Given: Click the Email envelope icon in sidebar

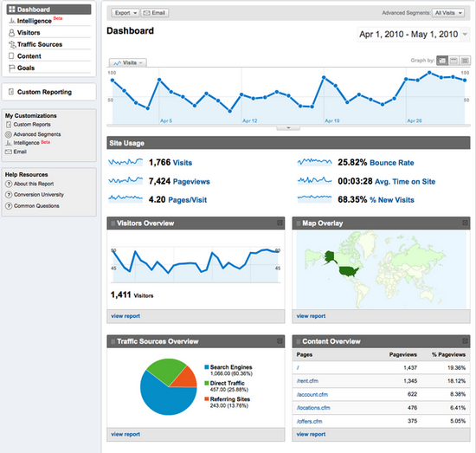Looking at the screenshot, I should point(9,152).
